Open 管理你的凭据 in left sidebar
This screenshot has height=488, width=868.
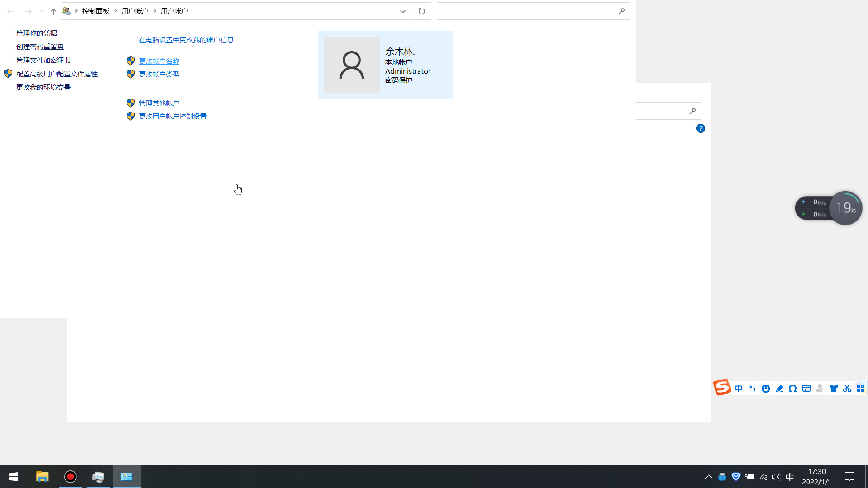37,33
